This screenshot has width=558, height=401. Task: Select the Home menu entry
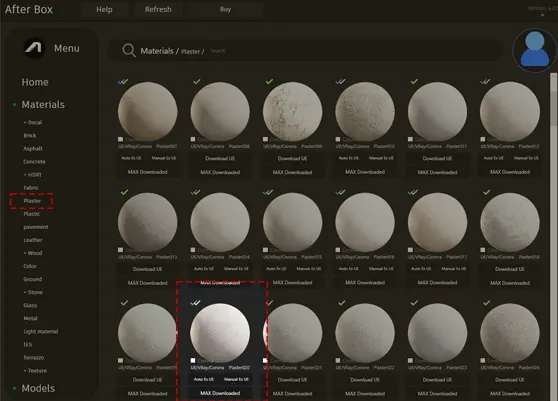point(35,82)
